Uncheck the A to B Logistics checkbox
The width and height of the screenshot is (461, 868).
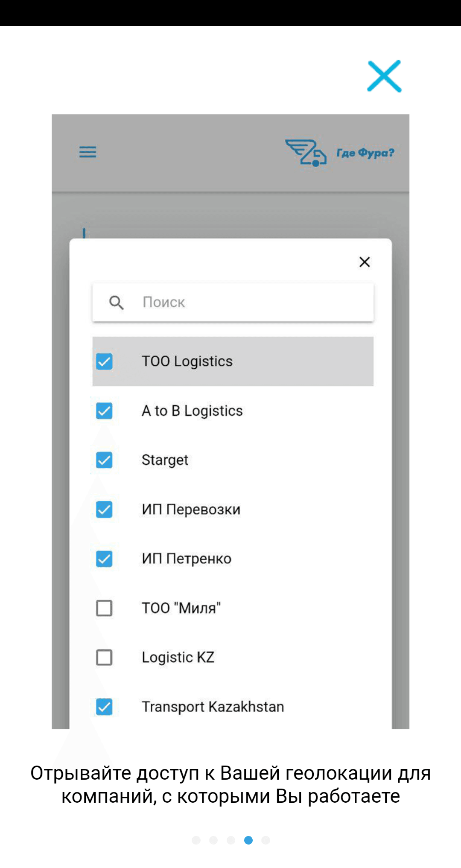point(104,411)
